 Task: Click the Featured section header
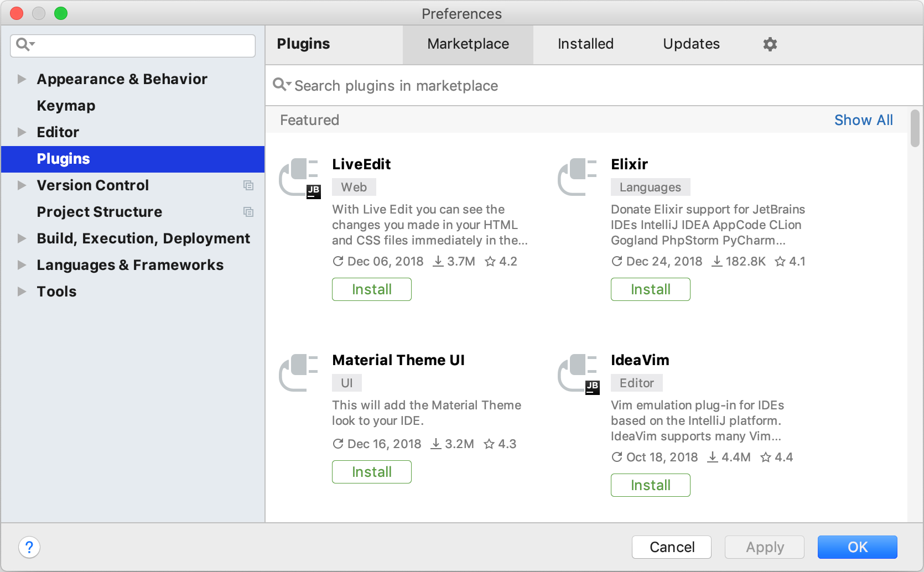309,120
